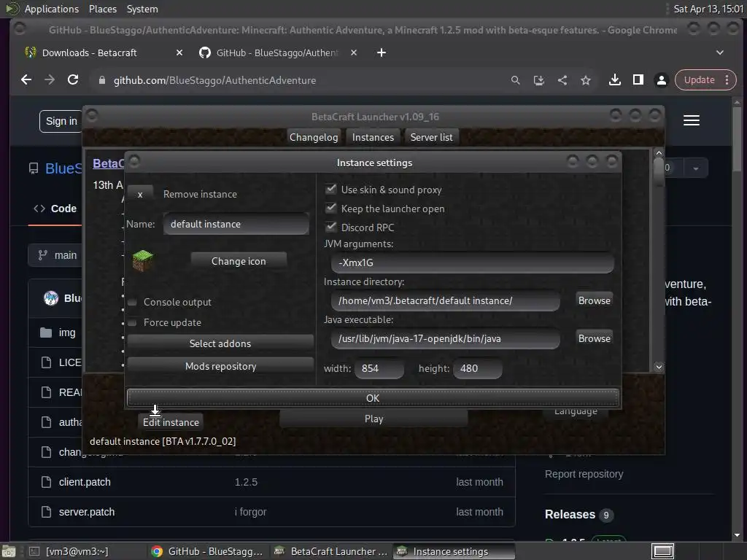Reload the GitHub page

[x=73, y=80]
